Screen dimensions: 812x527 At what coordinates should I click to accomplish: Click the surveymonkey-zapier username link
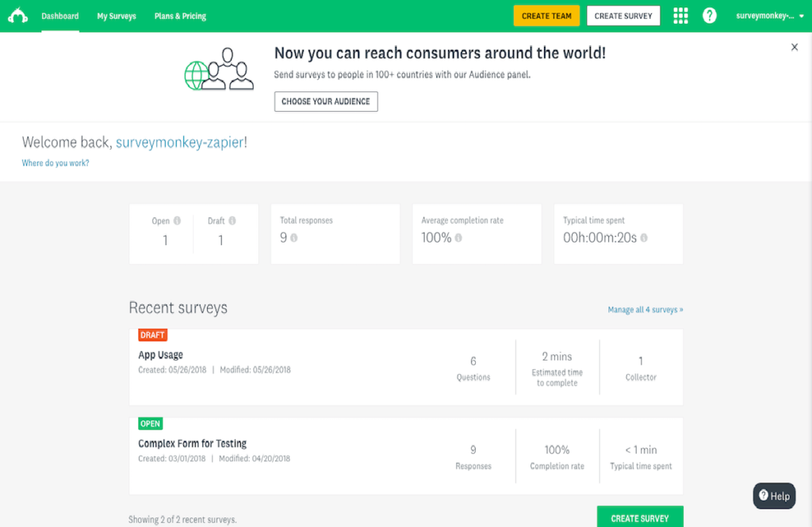[x=180, y=143]
